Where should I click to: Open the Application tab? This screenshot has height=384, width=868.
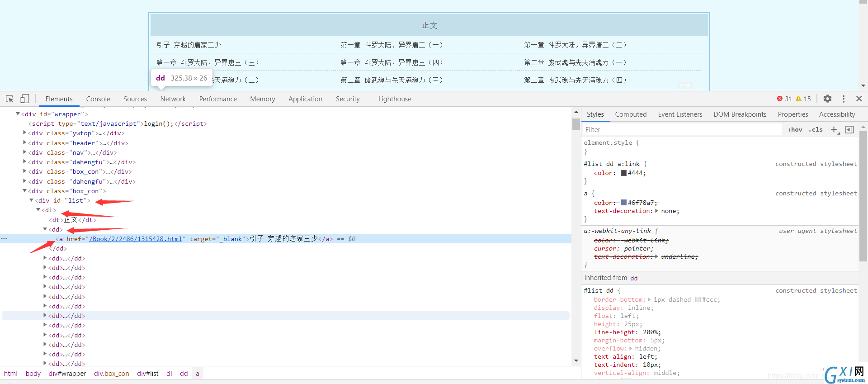click(306, 99)
